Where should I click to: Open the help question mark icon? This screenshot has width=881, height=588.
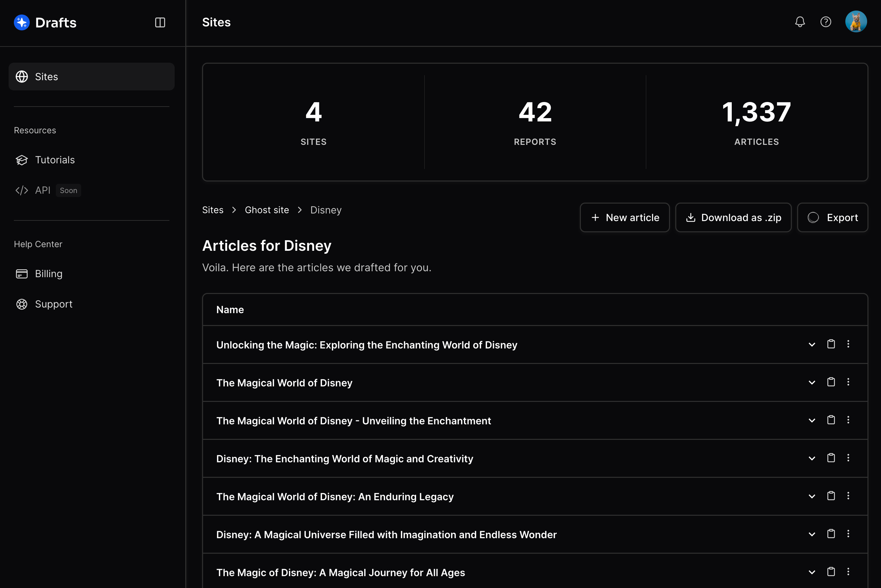[826, 22]
